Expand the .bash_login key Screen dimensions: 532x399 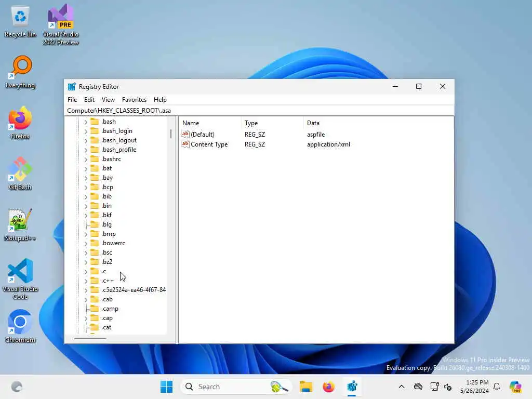tap(86, 131)
